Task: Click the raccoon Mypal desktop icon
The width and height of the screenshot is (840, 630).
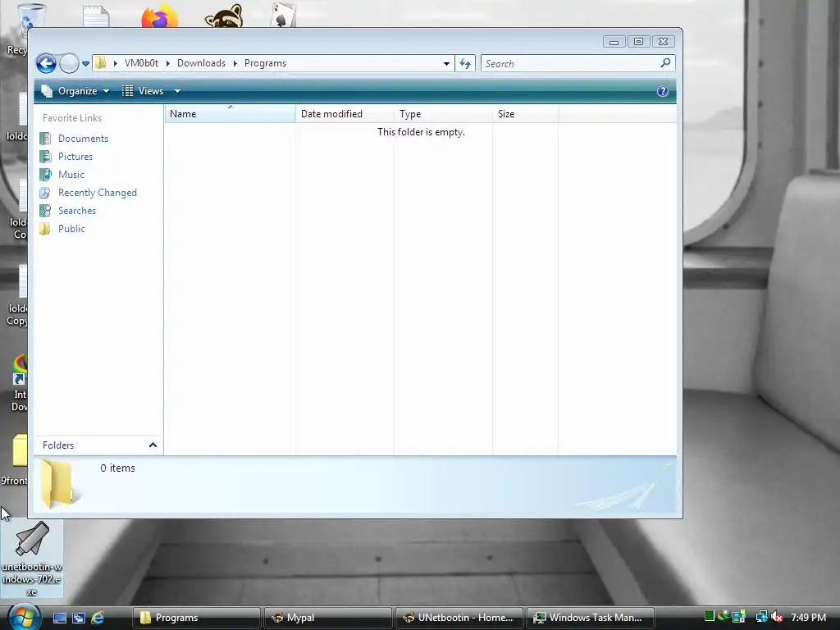Action: tap(224, 16)
